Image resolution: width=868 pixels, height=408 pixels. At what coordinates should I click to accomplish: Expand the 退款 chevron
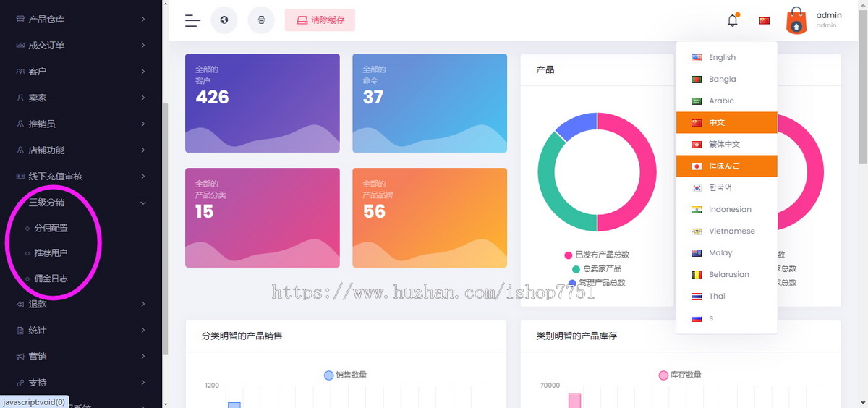pos(143,305)
